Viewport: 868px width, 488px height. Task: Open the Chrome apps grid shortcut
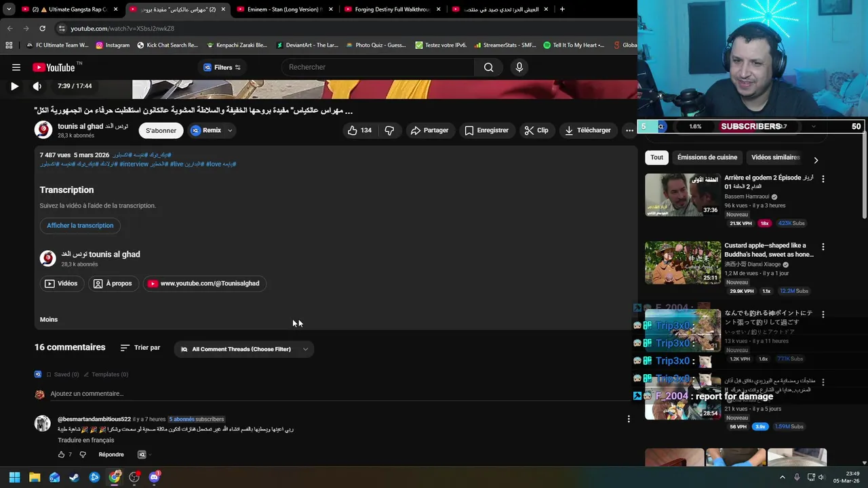(9, 45)
